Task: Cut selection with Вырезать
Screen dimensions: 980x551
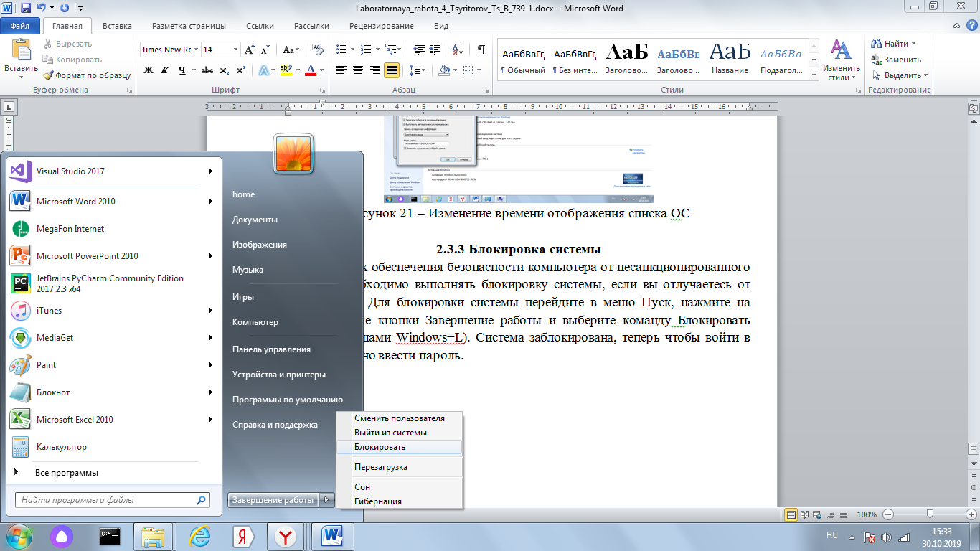Action: pos(67,44)
